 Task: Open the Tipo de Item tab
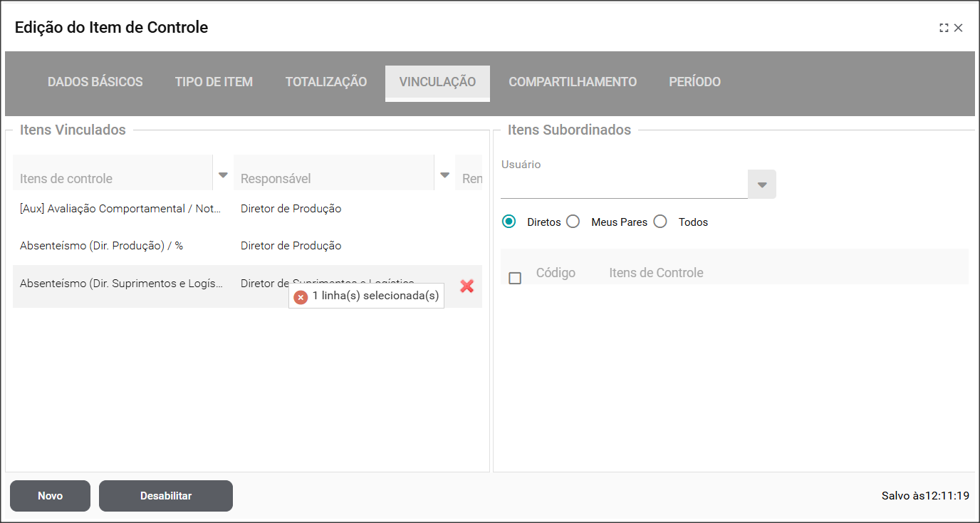pos(214,82)
